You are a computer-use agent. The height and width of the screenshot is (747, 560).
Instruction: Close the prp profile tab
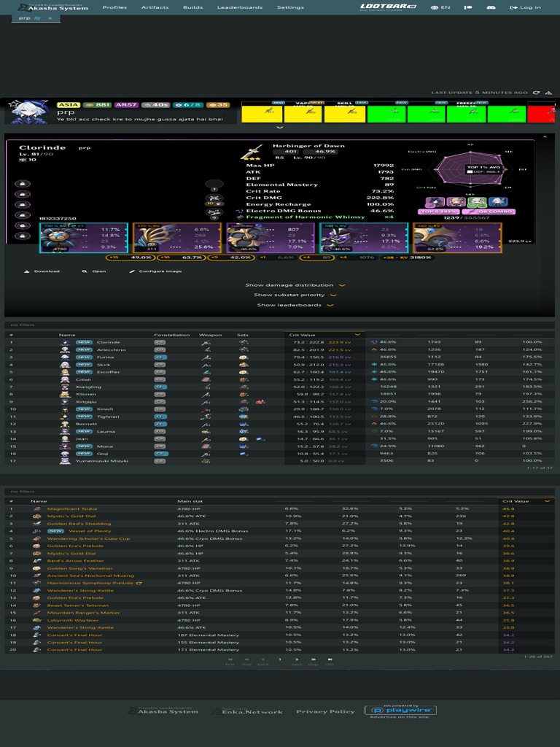click(x=50, y=18)
